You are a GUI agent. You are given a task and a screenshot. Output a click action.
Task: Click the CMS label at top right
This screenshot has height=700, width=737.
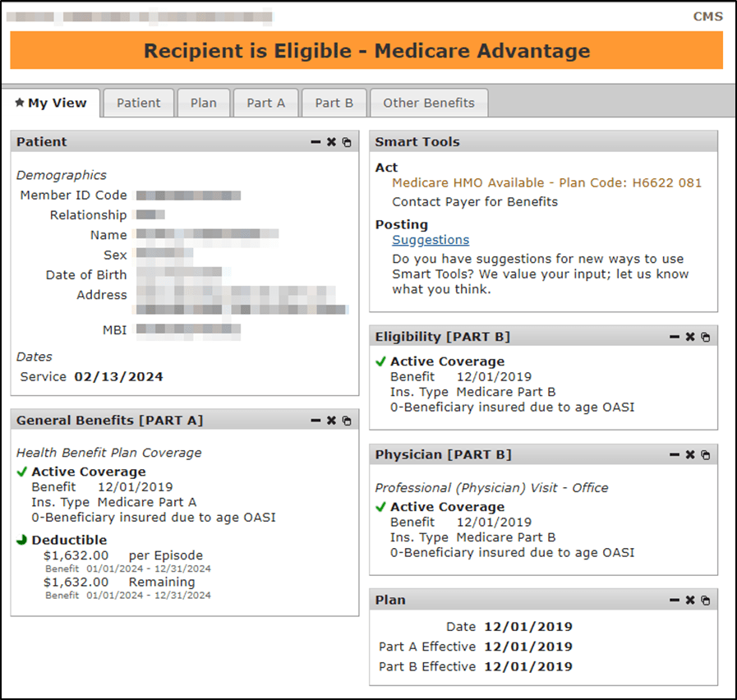click(708, 16)
